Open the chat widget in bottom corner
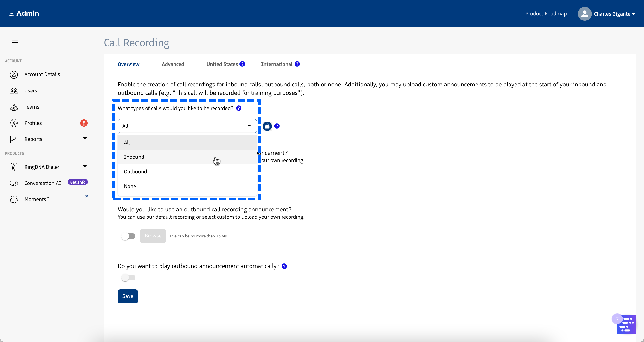 point(626,325)
